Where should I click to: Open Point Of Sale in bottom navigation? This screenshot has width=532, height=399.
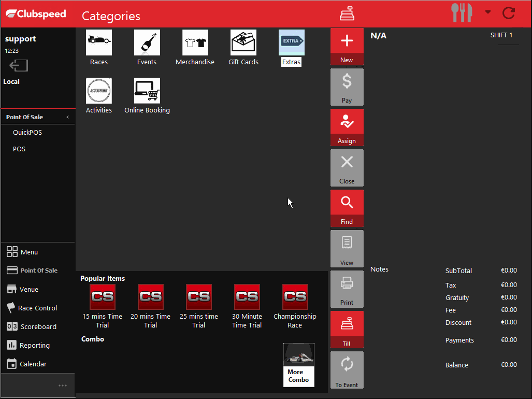pyautogui.click(x=32, y=270)
